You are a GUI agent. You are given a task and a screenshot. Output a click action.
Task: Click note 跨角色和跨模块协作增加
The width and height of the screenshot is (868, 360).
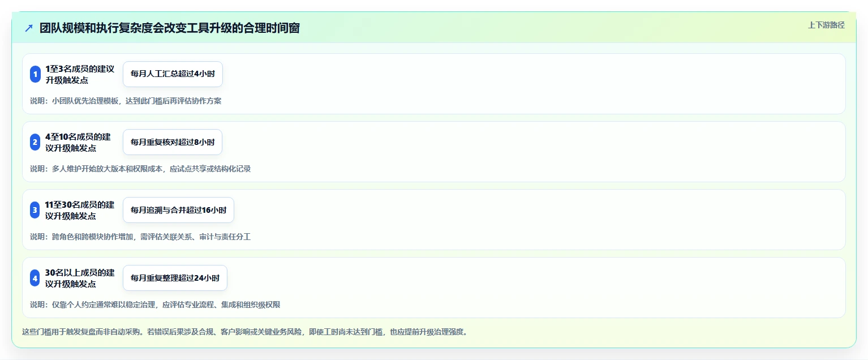click(93, 237)
